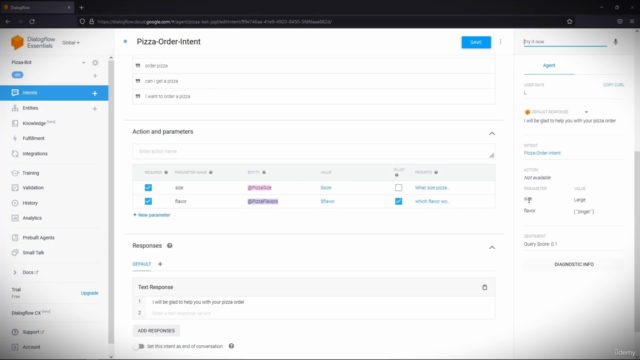Open a new browser tab
This screenshot has width=640, height=360.
(81, 7)
